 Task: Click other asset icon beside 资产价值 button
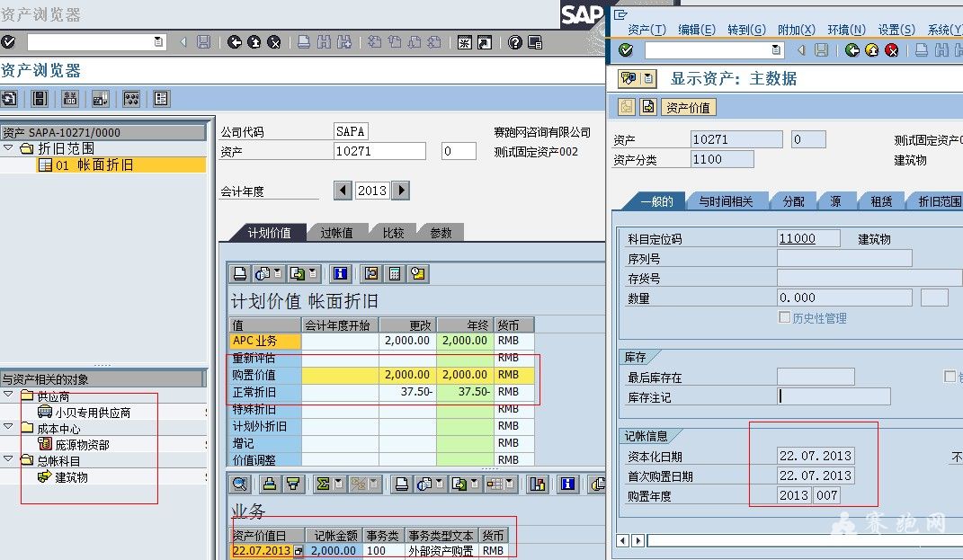tap(648, 107)
